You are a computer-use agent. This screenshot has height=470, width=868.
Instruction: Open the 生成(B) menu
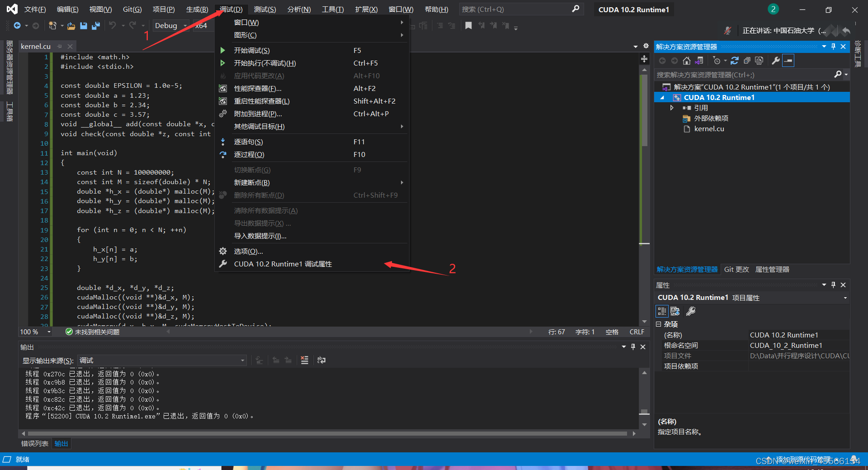(197, 9)
